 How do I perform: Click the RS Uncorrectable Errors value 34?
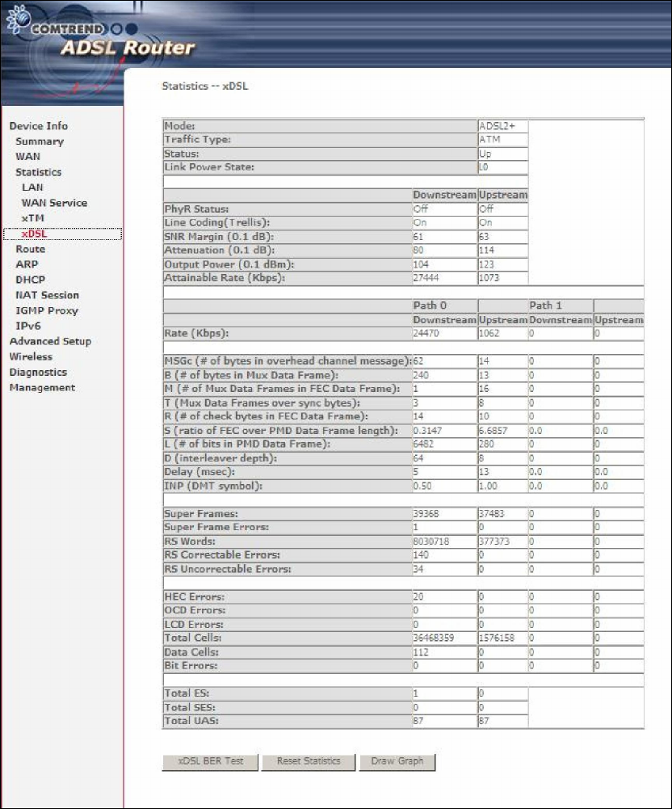point(418,569)
